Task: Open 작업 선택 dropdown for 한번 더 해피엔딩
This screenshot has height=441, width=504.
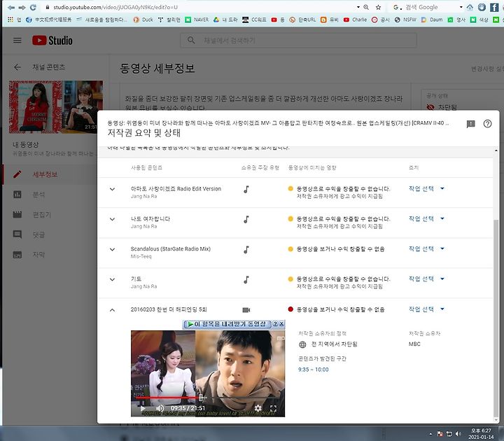Action: 426,309
